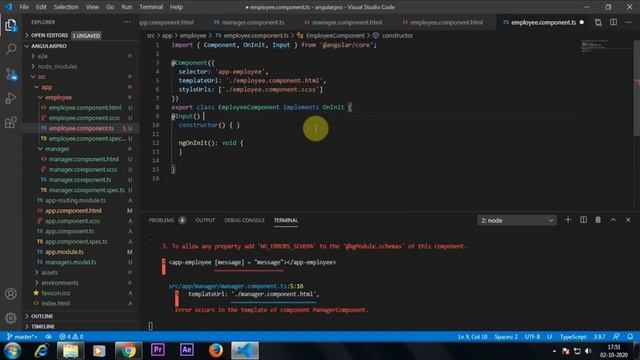Open the Manage gear icon
This screenshot has width=640, height=360.
click(x=11, y=318)
